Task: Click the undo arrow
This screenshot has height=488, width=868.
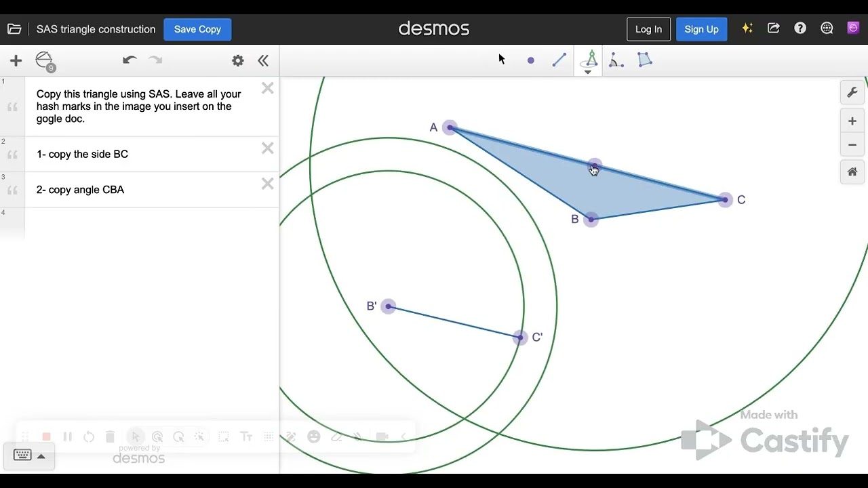Action: click(x=130, y=60)
